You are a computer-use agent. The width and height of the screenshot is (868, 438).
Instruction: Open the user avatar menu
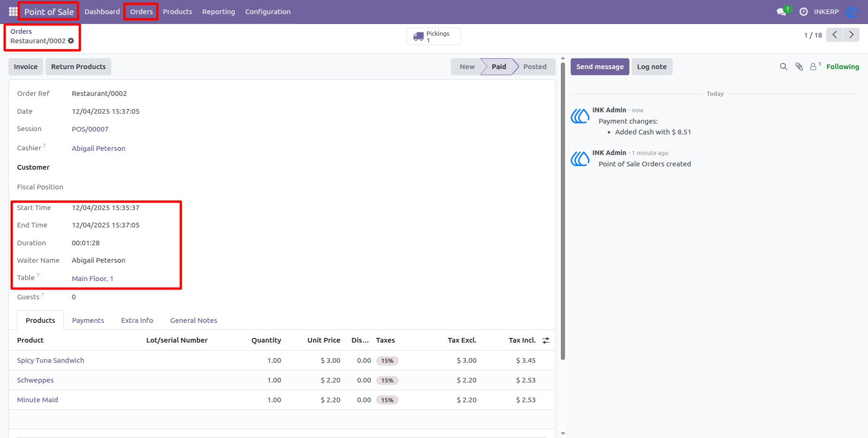click(x=852, y=12)
